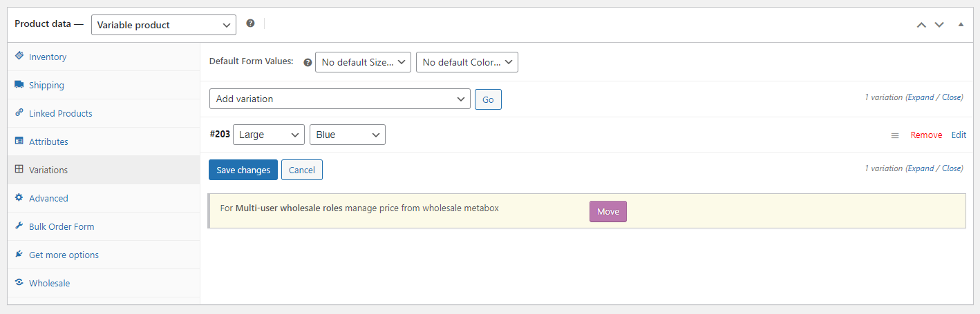
Task: Click help icon beside Default Form Values
Action: click(x=308, y=62)
